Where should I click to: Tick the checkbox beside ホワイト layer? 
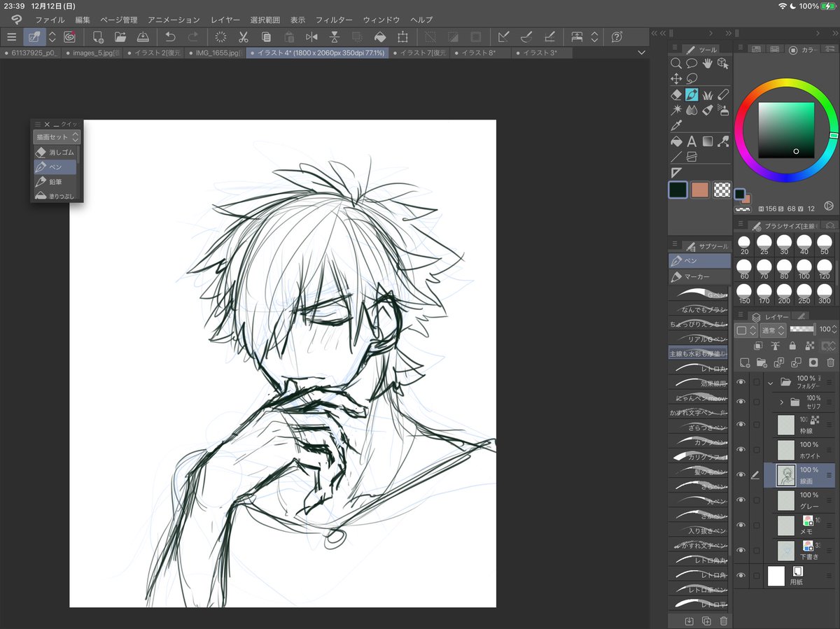click(756, 450)
